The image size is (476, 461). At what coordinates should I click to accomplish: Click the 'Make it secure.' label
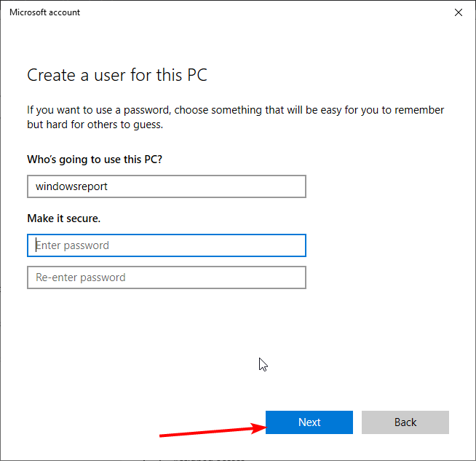pyautogui.click(x=64, y=218)
